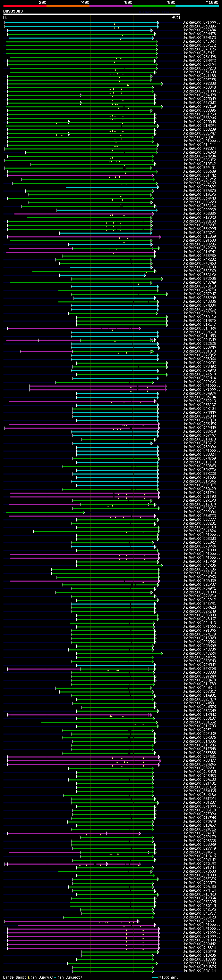Image resolution: width=222 pixels, height=980 pixels.
Task: Select hit label UniRef100_Q8IT93
Action: pyautogui.click(x=199, y=496)
